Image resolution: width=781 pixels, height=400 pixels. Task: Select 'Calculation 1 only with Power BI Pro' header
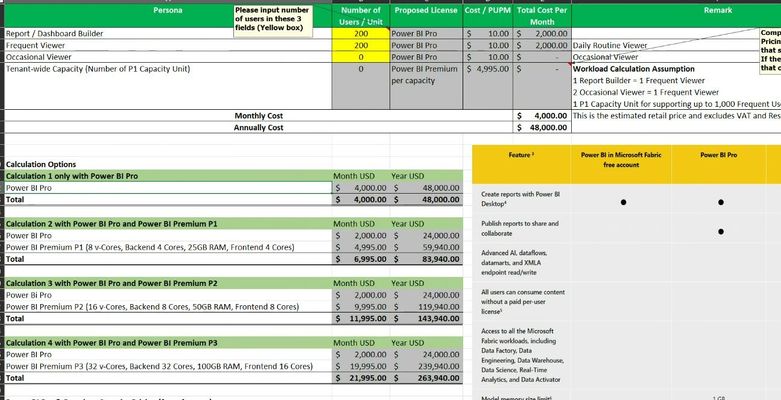coord(168,176)
